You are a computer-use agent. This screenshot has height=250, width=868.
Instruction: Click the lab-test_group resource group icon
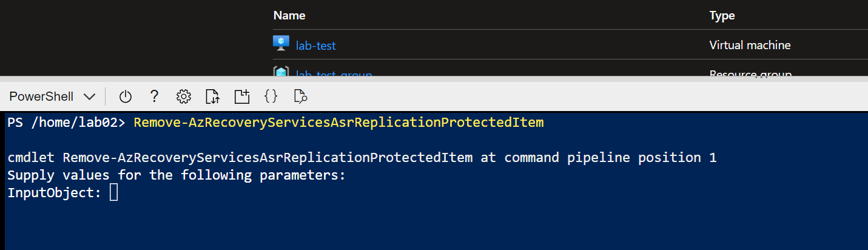pos(281,72)
